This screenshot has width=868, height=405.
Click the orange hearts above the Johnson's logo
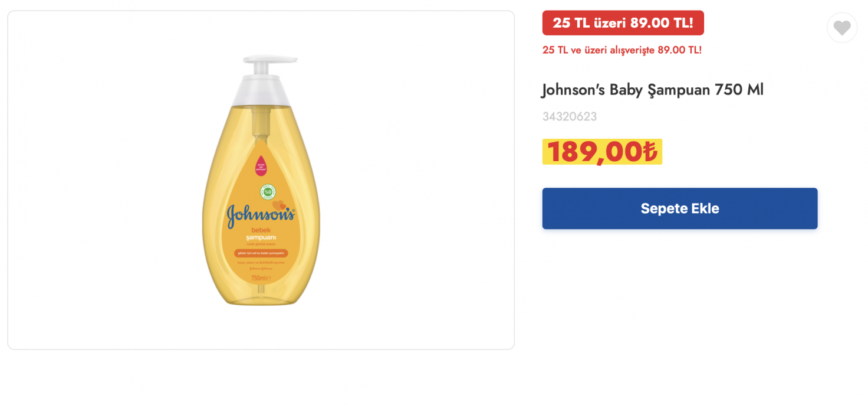(x=280, y=205)
